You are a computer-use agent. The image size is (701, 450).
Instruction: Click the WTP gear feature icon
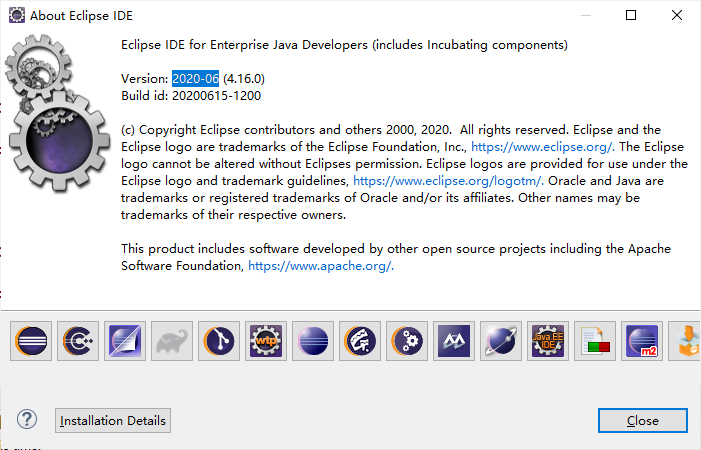266,341
